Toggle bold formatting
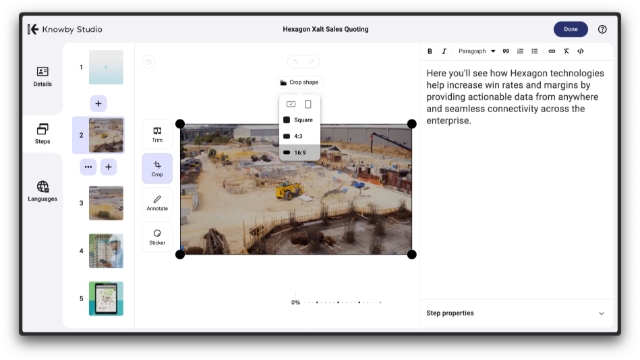The image size is (640, 360). (x=430, y=51)
